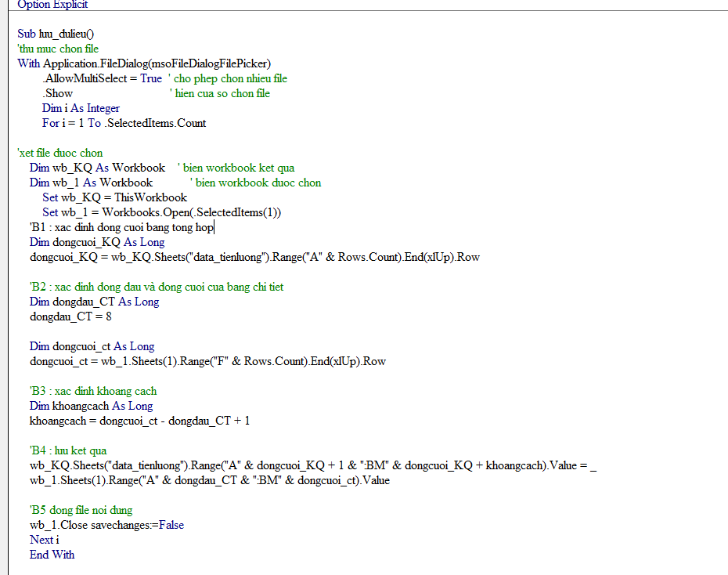The height and width of the screenshot is (575, 728).
Task: Click the 'wb_1.Sheets(1).Range("A" & dongdau_CT' line
Action: pos(210,479)
